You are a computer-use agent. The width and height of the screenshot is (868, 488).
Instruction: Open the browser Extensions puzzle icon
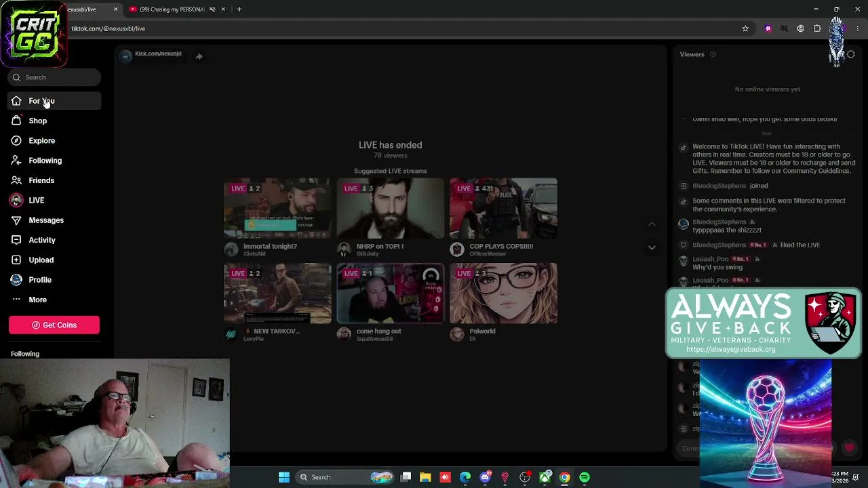[817, 28]
